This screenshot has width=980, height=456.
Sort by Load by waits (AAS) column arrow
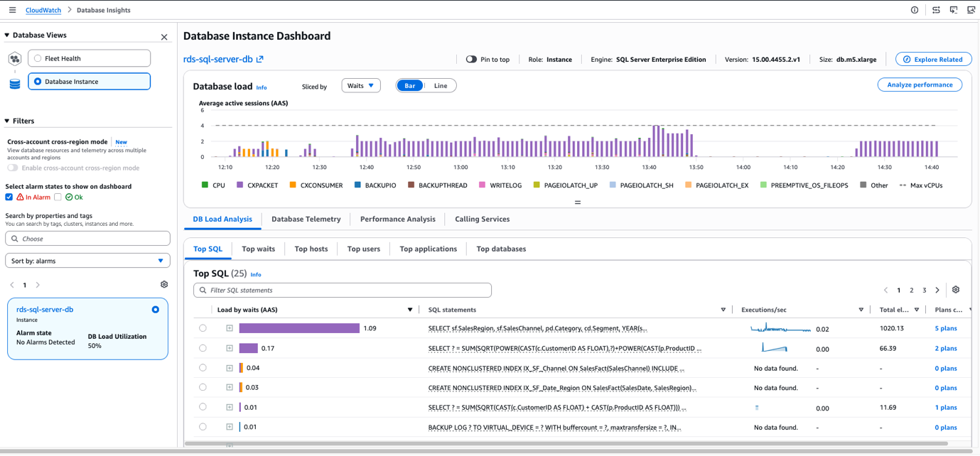[410, 310]
